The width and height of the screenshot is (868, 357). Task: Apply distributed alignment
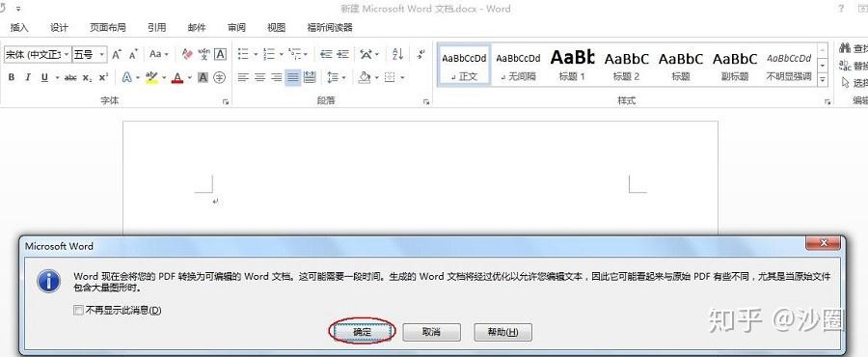point(310,78)
